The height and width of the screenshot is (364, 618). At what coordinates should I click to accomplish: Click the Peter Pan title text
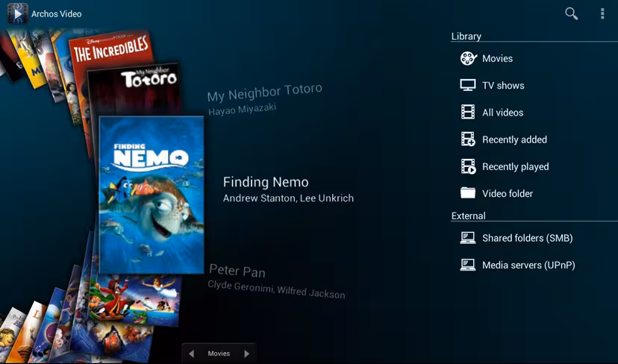[237, 271]
